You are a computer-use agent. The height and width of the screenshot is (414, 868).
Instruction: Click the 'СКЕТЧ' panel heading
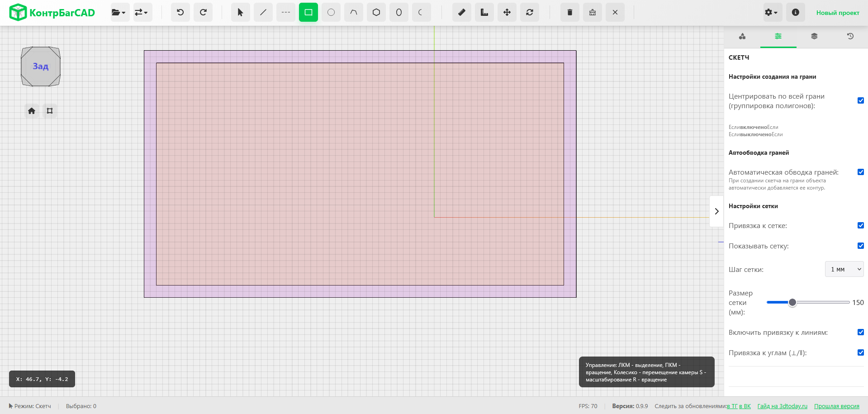(739, 57)
